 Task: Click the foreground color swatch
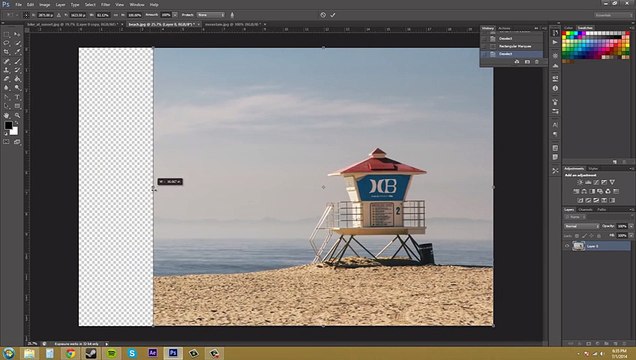8,126
